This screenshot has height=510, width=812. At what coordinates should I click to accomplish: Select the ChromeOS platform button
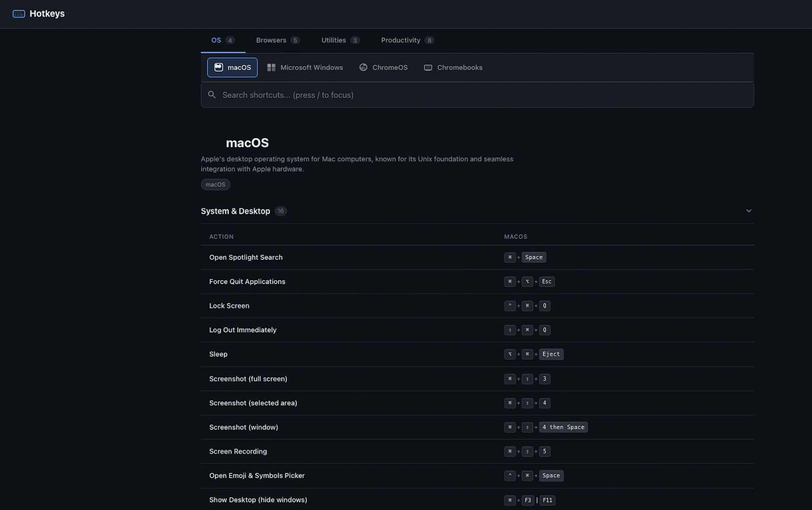click(383, 67)
